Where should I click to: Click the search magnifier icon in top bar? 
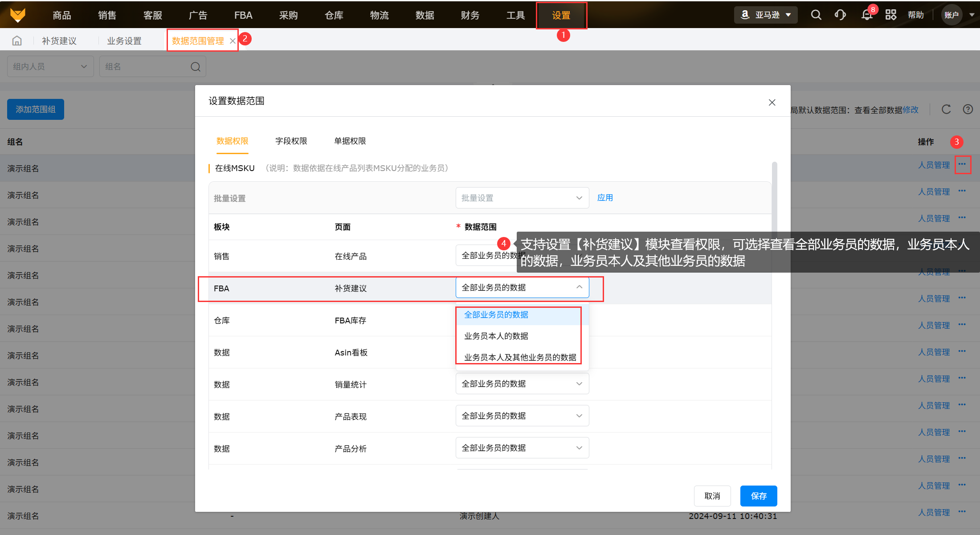coord(816,15)
